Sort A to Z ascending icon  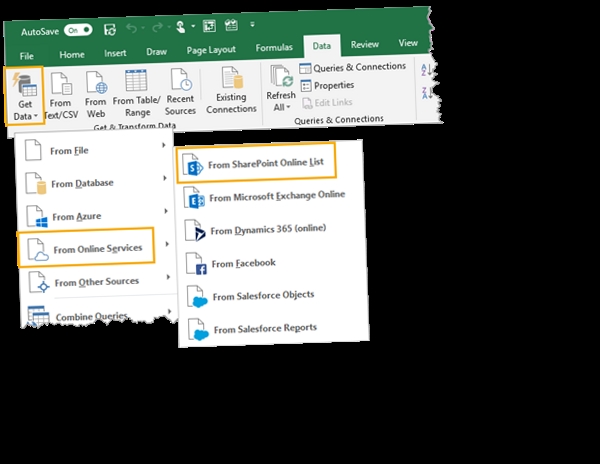point(426,70)
